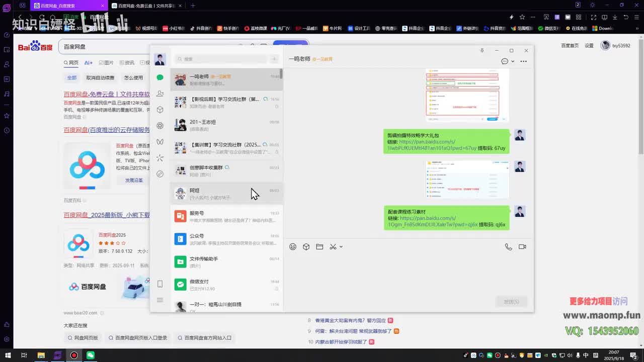
Task: Open the 阿坦 conversation
Action: click(226, 194)
